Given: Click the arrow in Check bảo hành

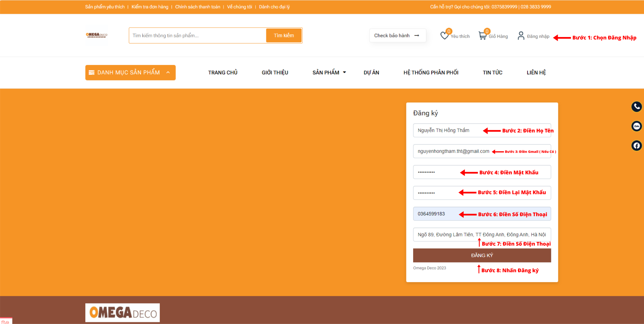Looking at the screenshot, I should [x=417, y=35].
